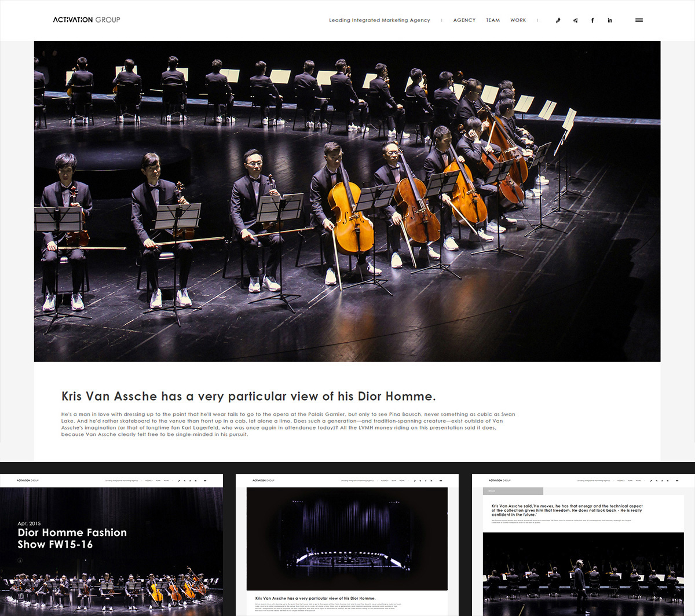Image resolution: width=695 pixels, height=616 pixels.
Task: Open the hamburger menu icon
Action: 639,20
